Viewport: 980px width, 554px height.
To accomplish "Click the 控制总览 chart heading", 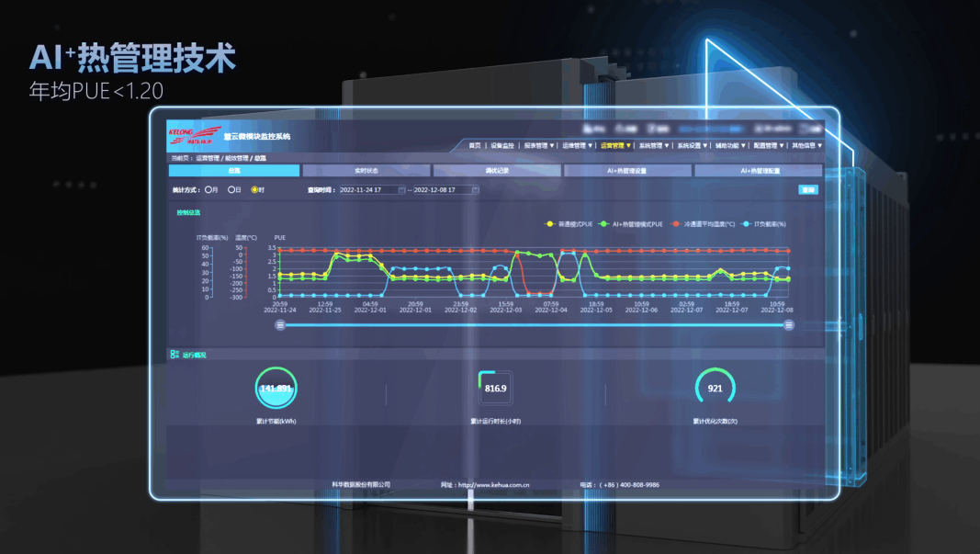I will click(x=188, y=212).
